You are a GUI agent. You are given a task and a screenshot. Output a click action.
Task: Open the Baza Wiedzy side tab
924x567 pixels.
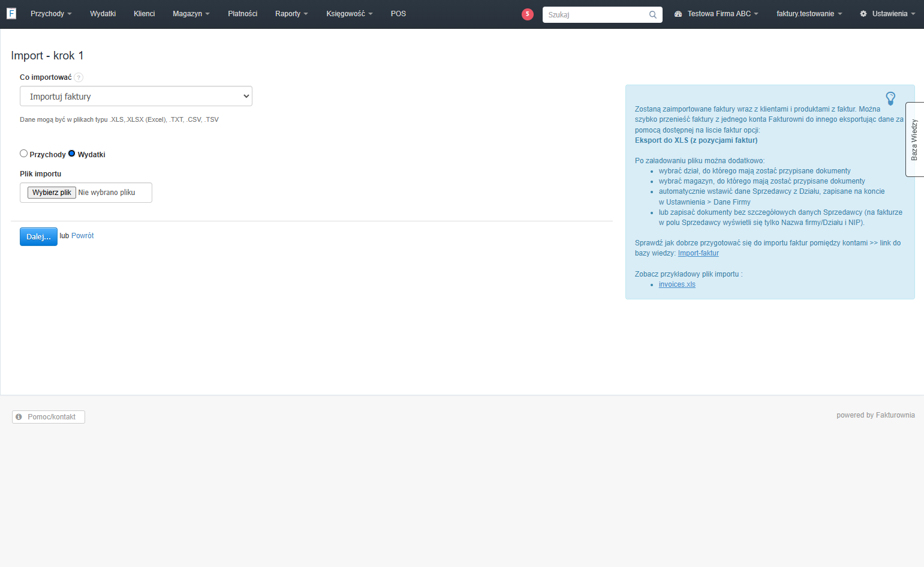pos(914,139)
